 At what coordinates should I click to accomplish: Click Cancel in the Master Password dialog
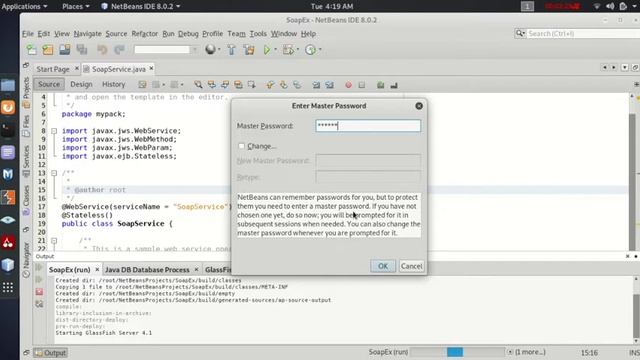tap(411, 266)
